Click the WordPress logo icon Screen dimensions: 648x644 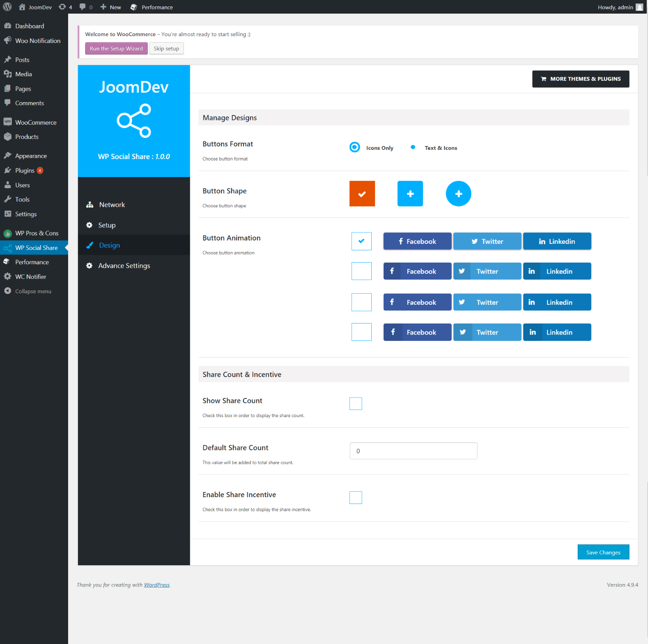(7, 7)
